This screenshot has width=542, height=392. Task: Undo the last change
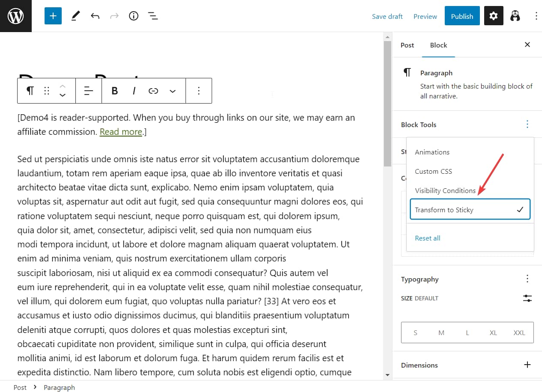tap(95, 16)
